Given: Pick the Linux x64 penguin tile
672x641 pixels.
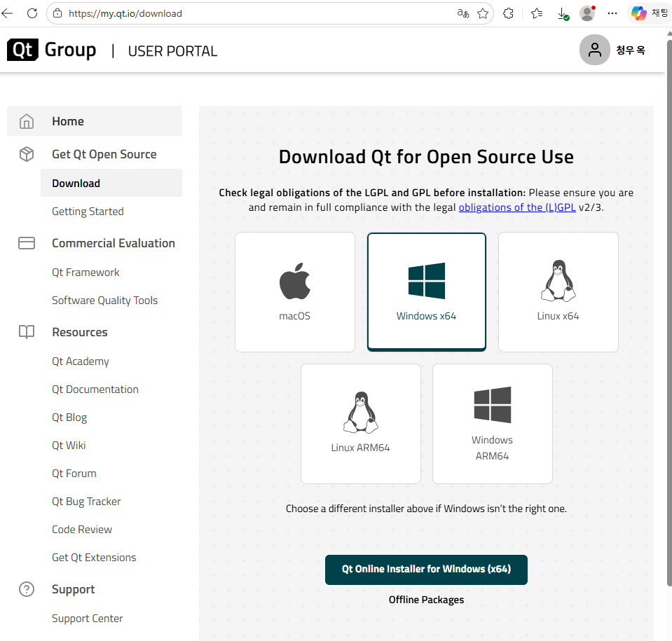Looking at the screenshot, I should point(558,292).
